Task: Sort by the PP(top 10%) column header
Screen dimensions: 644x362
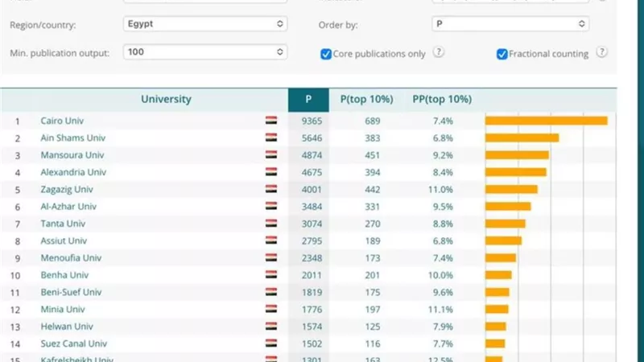Action: coord(442,99)
